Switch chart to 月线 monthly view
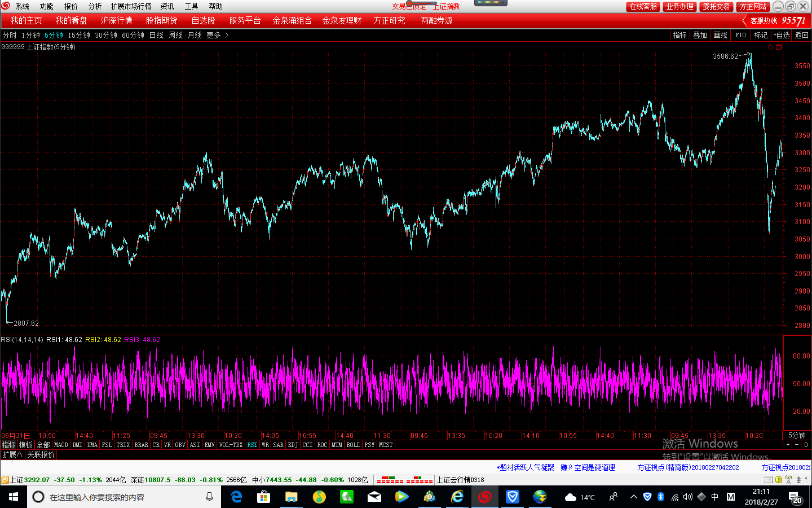The height and width of the screenshot is (508, 812). pyautogui.click(x=195, y=35)
